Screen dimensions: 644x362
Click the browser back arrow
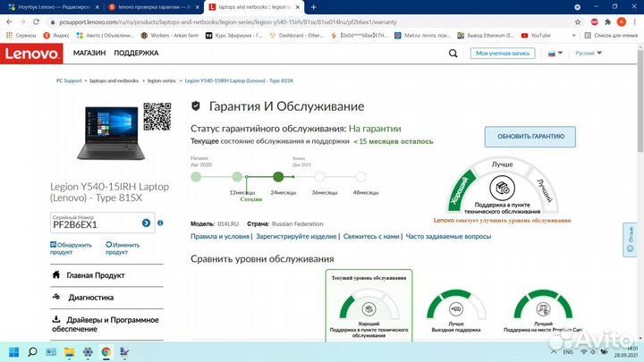click(9, 21)
